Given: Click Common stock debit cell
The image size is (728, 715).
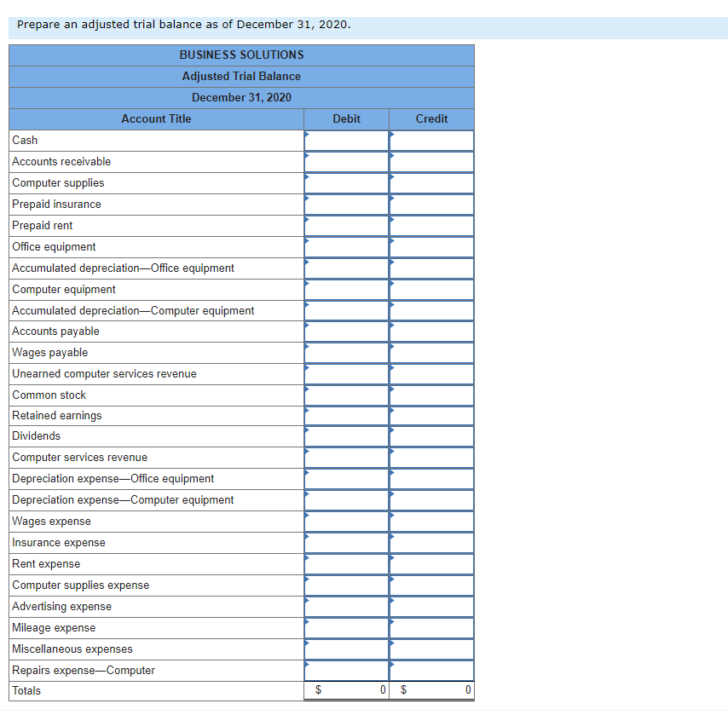Looking at the screenshot, I should (346, 396).
